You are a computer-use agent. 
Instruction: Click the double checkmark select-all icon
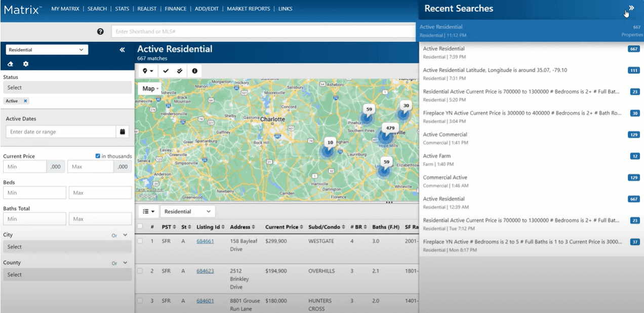click(179, 70)
